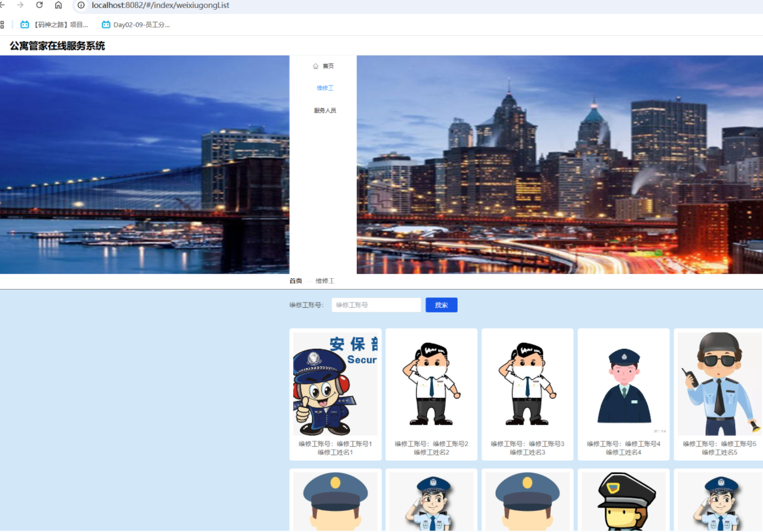Click the 公寓管家在线服务系统 site title
This screenshot has height=532, width=763.
tap(57, 46)
